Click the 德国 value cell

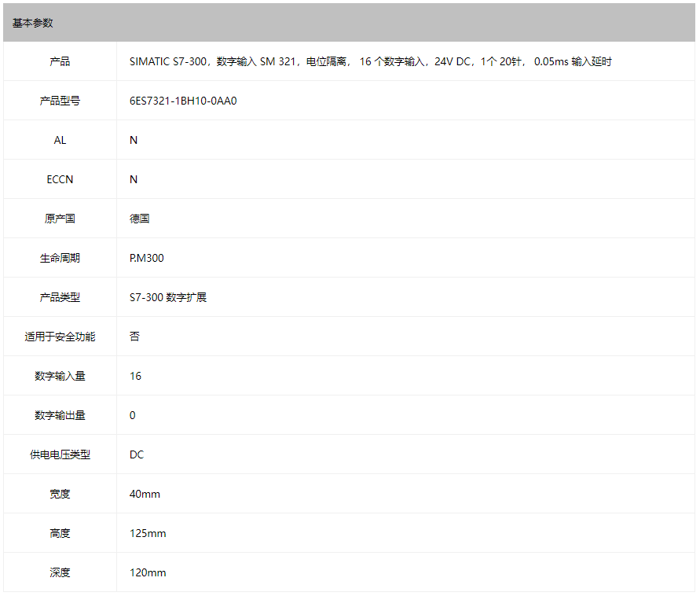click(406, 219)
